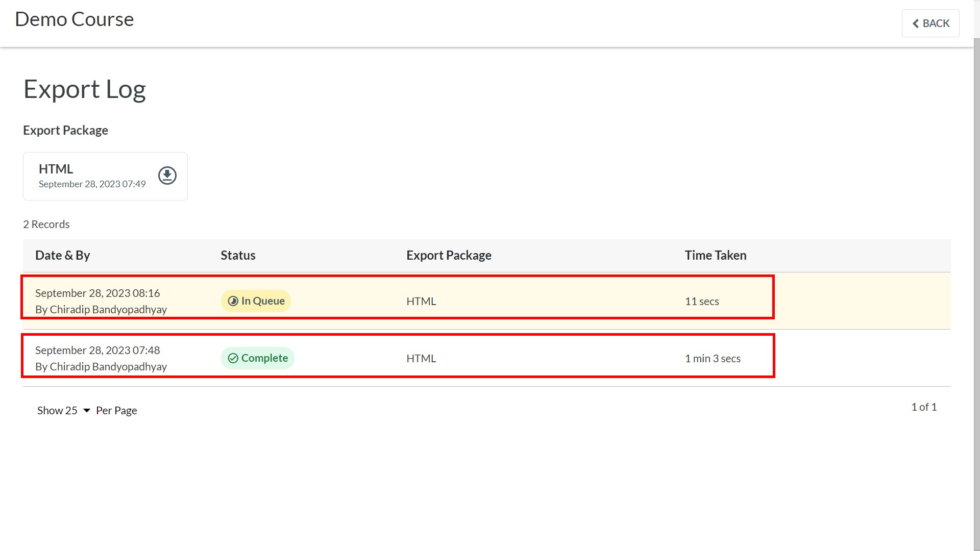Click the Status column header

(x=238, y=255)
